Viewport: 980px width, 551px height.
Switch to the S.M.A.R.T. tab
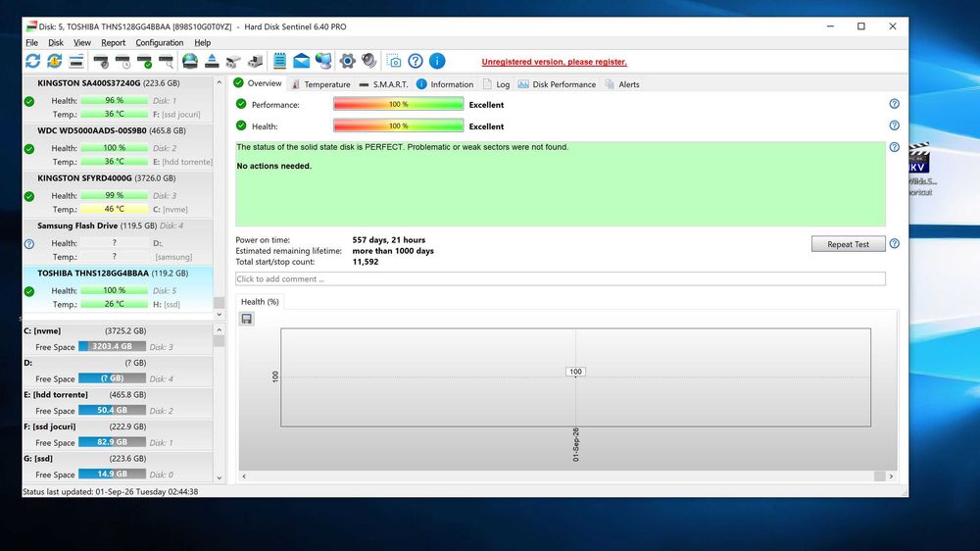(x=383, y=84)
